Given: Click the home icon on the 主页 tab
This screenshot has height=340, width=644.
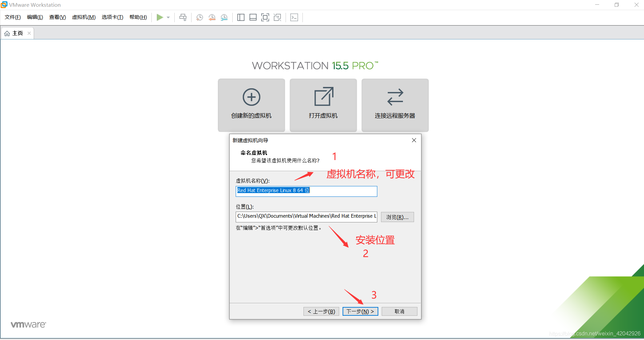Looking at the screenshot, I should coord(7,33).
